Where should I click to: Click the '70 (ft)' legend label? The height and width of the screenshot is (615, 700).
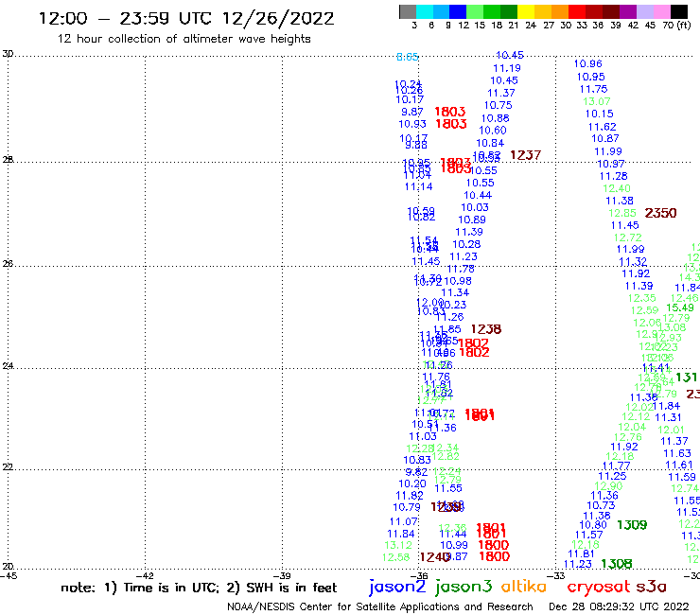pyautogui.click(x=676, y=26)
